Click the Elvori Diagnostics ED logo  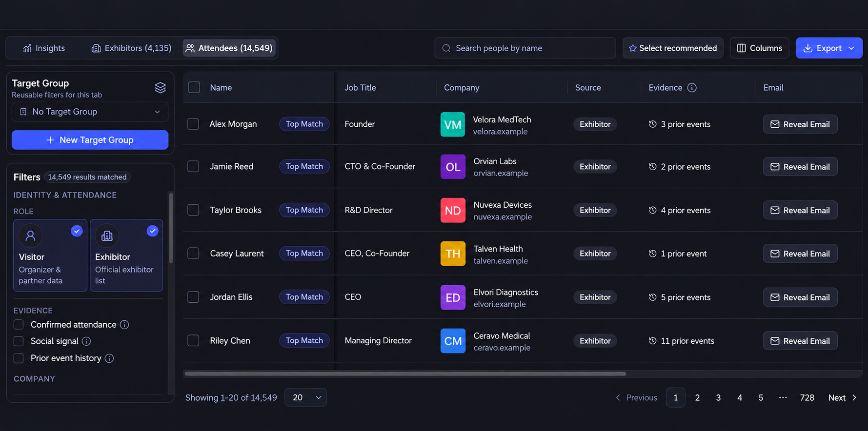[453, 297]
